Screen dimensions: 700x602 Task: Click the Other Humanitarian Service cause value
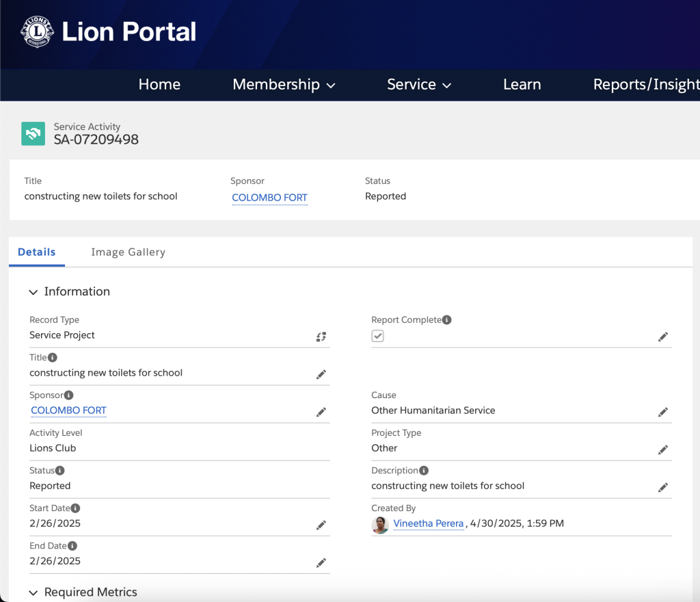433,410
